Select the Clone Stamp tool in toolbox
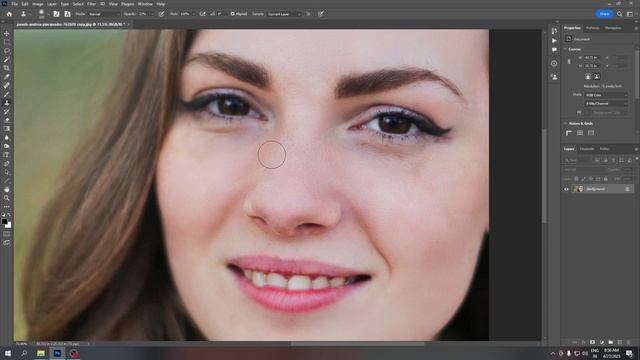 (7, 103)
